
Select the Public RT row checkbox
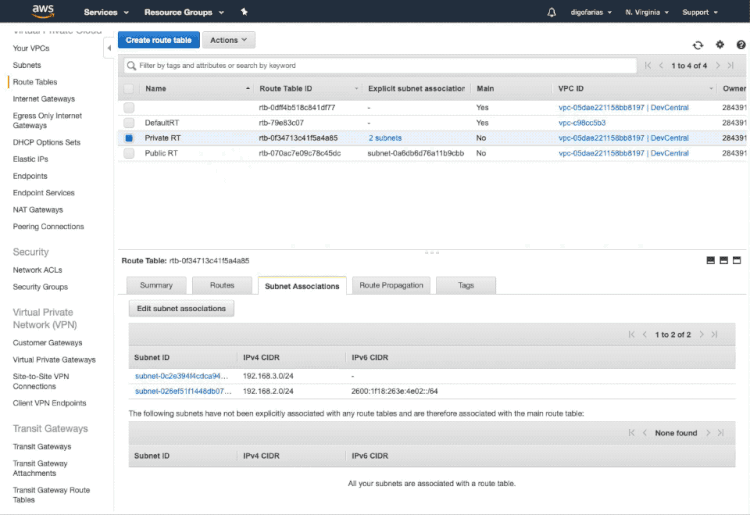(x=129, y=153)
